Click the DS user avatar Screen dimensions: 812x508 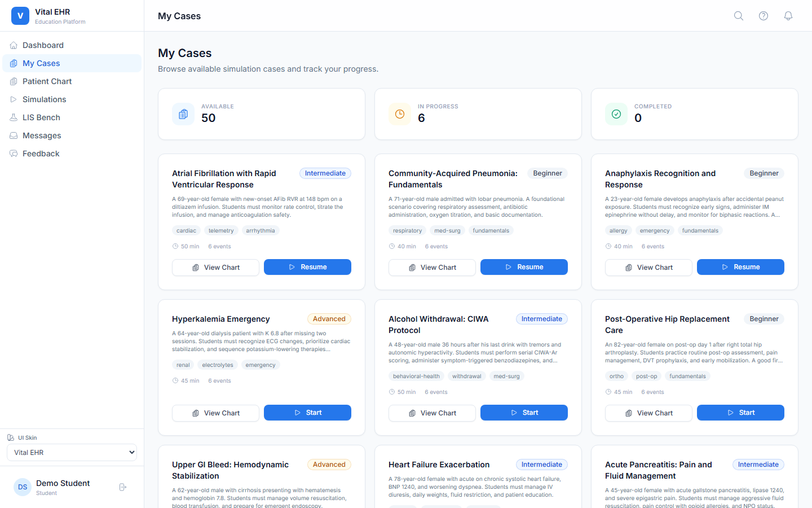pyautogui.click(x=23, y=487)
